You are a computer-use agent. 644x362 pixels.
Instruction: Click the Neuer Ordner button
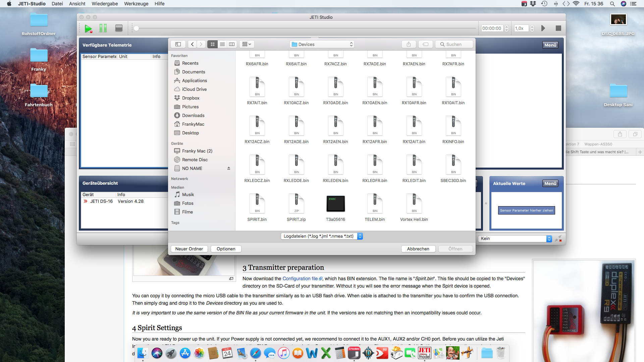189,249
